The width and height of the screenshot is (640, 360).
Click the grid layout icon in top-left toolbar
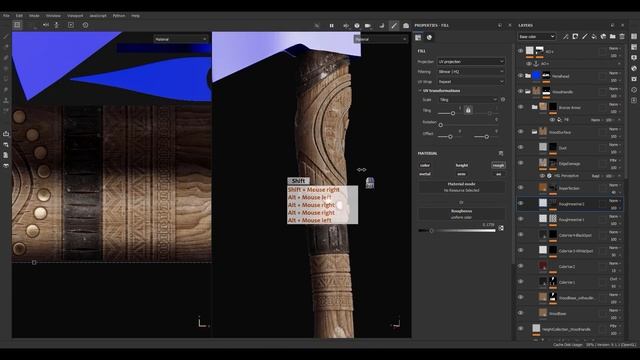click(x=17, y=25)
